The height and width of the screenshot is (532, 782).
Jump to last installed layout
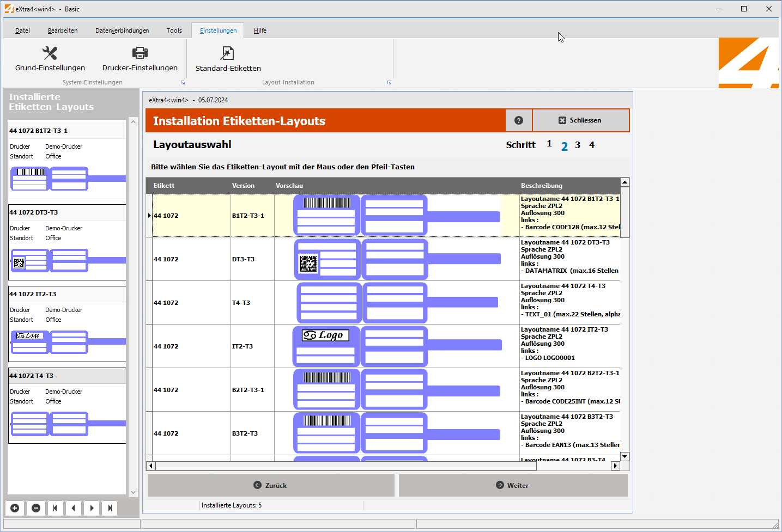coord(110,508)
